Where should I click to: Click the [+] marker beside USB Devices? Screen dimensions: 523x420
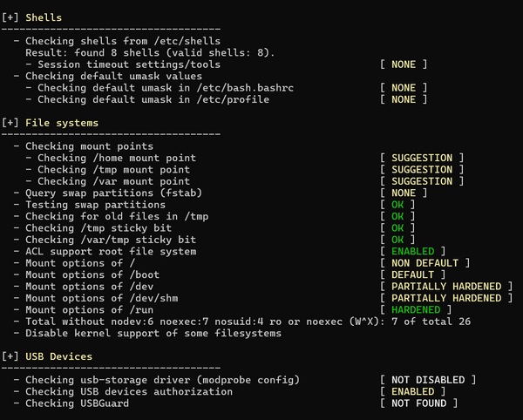click(x=11, y=356)
